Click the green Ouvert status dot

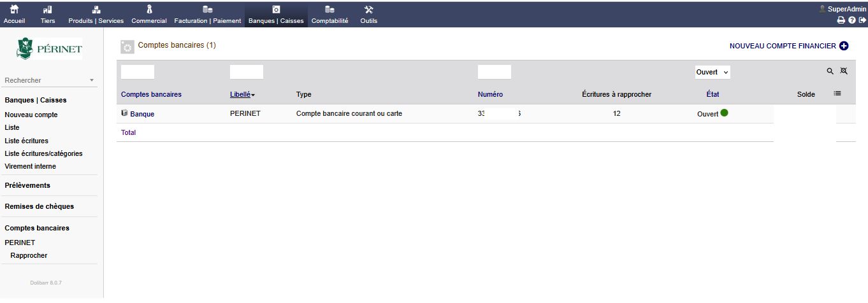724,113
